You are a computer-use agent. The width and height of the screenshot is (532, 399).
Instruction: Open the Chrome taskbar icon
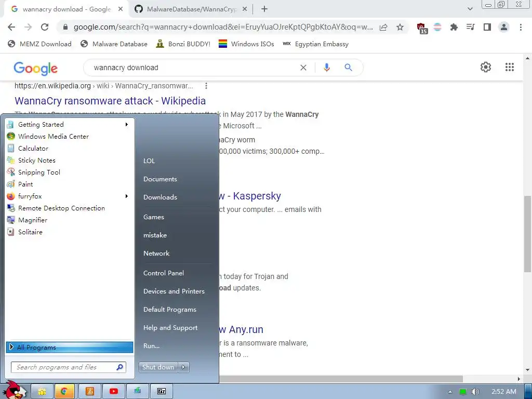(64, 391)
